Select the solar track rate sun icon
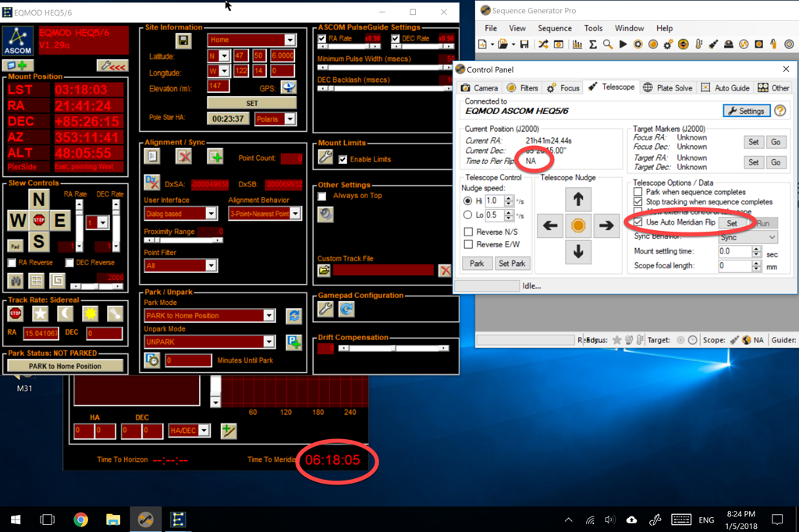The image size is (799, 532). pyautogui.click(x=91, y=314)
